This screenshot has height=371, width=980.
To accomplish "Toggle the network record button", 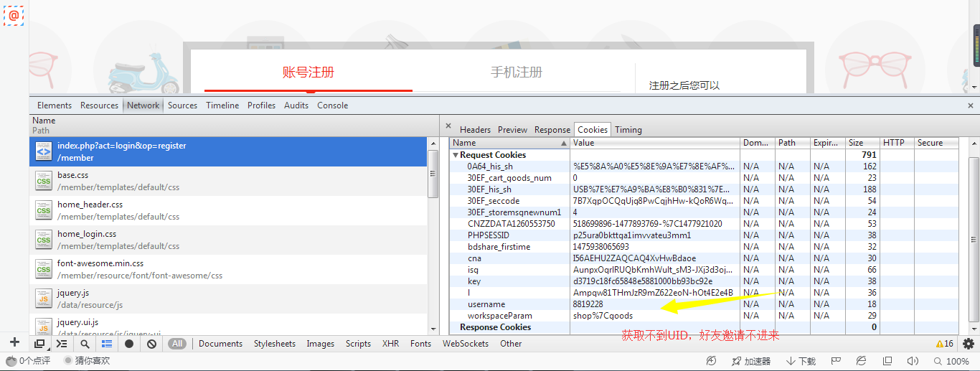I will 129,344.
